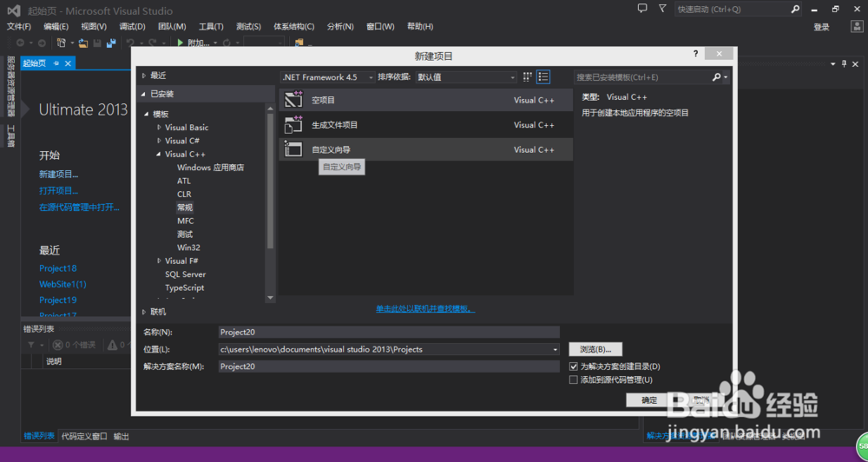Screen dimensions: 868x462
Task: Switch templates to small icons view
Action: pos(528,77)
